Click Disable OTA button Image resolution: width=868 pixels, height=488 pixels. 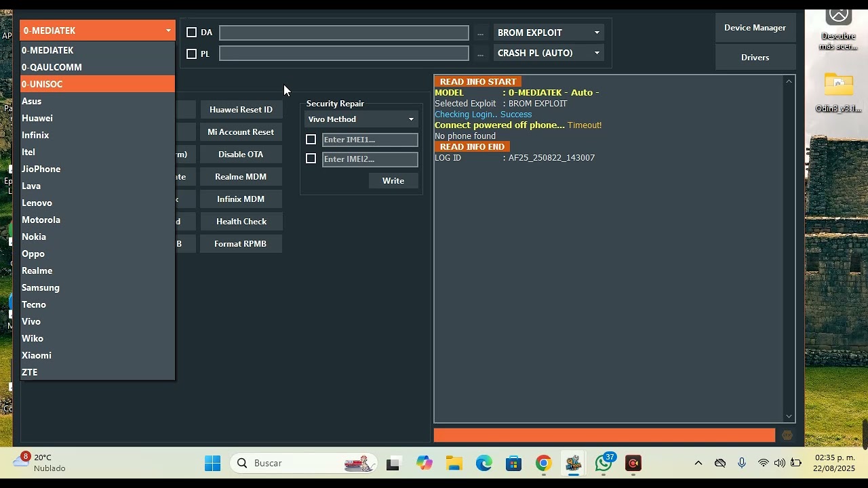pyautogui.click(x=241, y=155)
